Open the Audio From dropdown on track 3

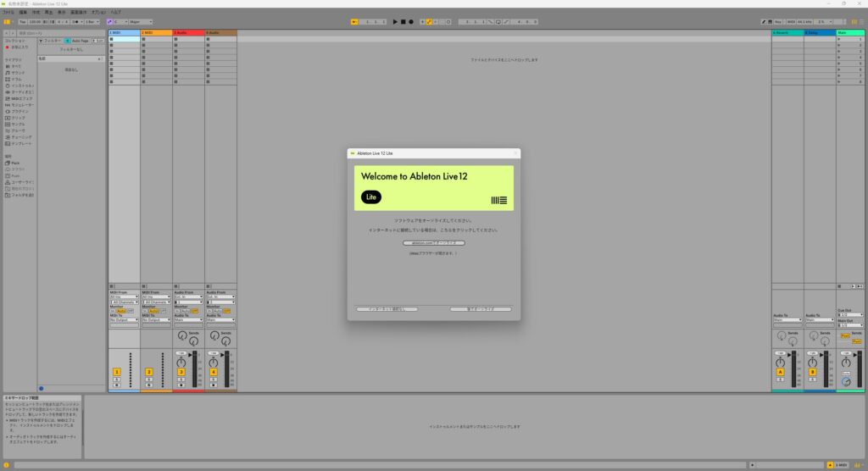pos(188,296)
